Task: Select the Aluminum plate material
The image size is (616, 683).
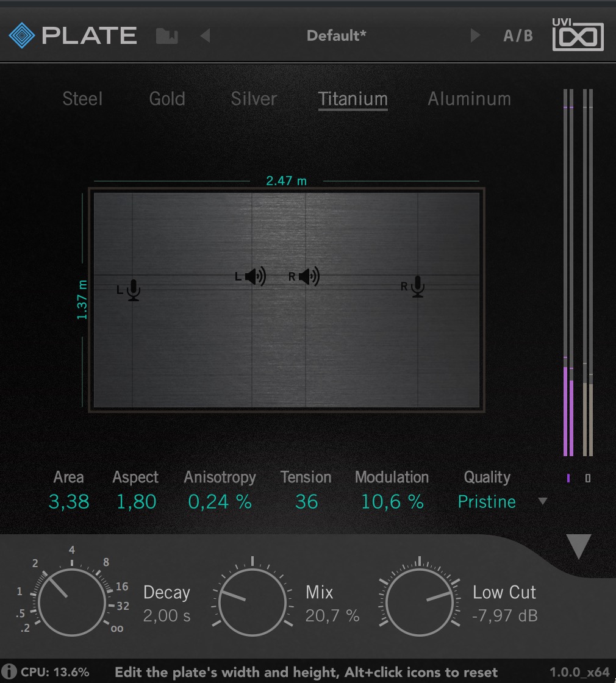Action: click(468, 99)
